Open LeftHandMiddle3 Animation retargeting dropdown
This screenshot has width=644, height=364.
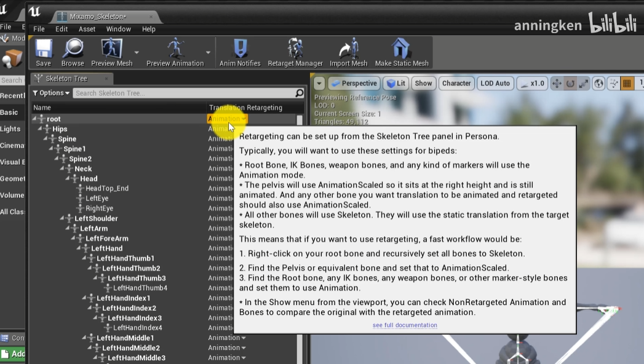227,357
